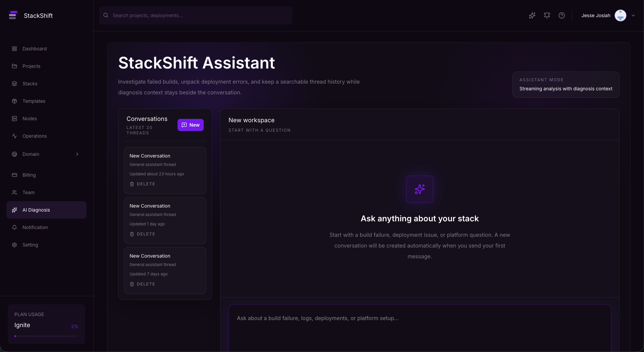Select the Team sidebar entry
Image resolution: width=644 pixels, height=352 pixels.
click(x=28, y=192)
